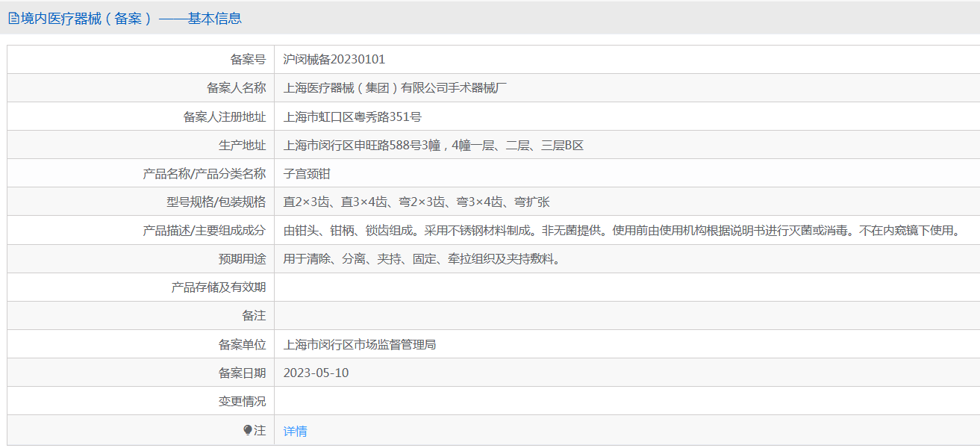The height and width of the screenshot is (448, 980).
Task: Click the label 备案单位
Action: 242,345
